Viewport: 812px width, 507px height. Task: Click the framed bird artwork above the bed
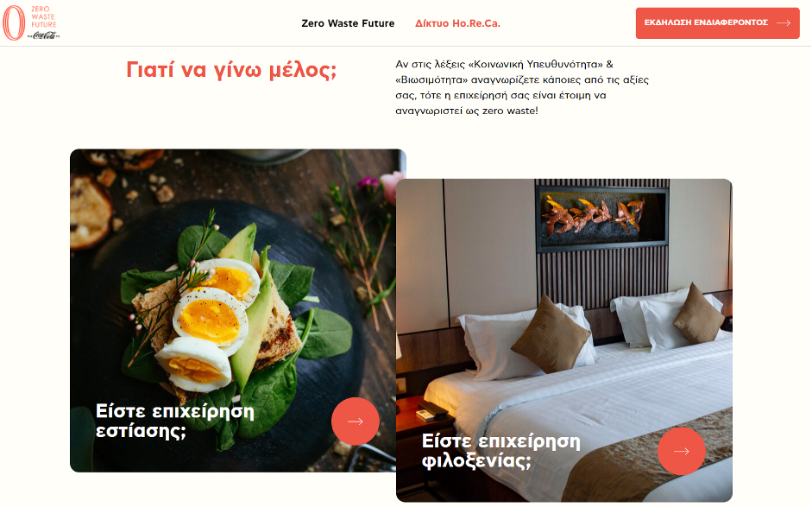click(x=602, y=216)
